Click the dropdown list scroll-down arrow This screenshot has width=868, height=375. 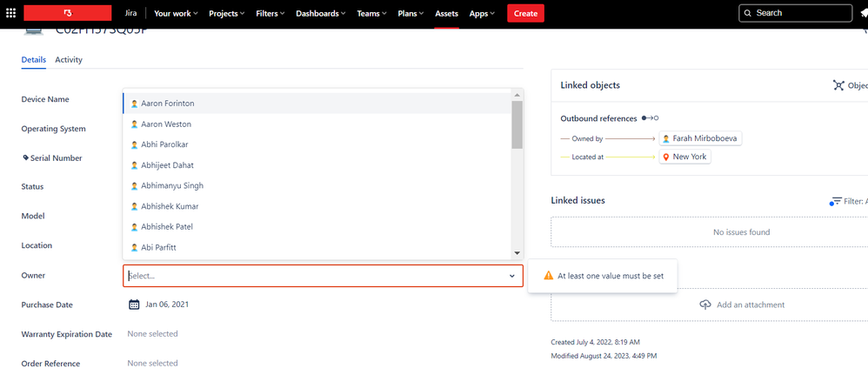click(x=517, y=253)
